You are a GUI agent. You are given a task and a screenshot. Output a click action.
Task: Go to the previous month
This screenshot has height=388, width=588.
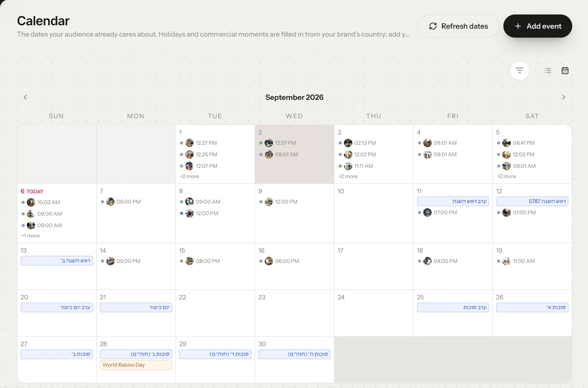click(25, 97)
